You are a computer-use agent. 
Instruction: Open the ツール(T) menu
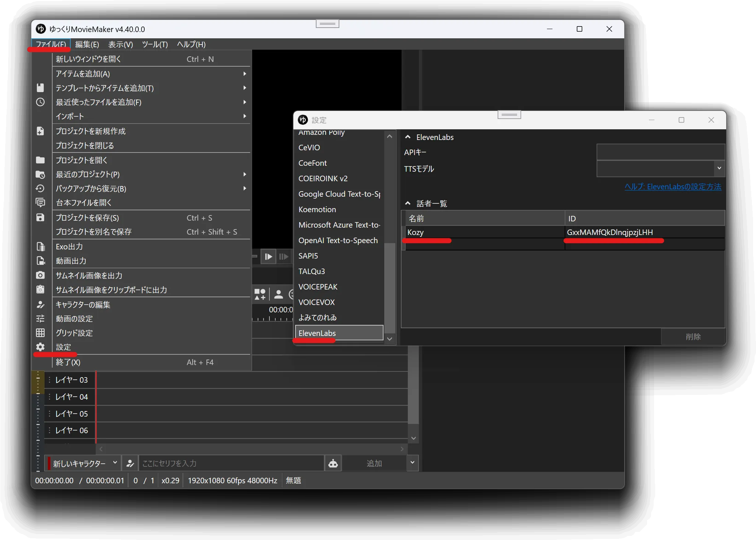click(155, 44)
